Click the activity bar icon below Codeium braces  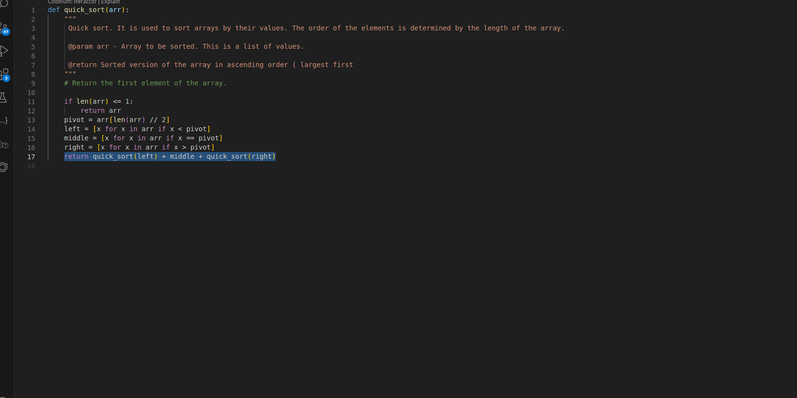click(x=4, y=144)
